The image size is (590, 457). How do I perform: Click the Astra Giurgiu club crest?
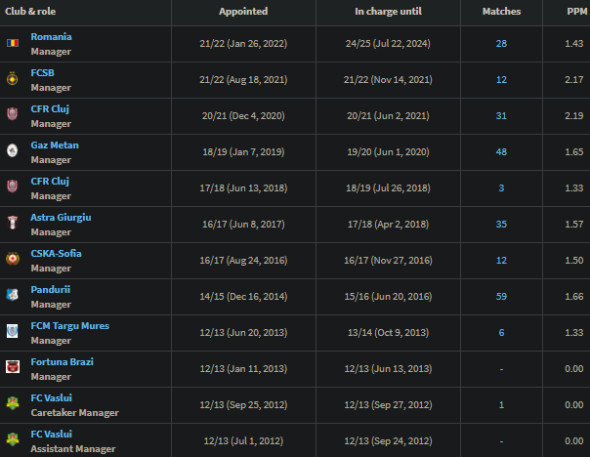click(12, 223)
